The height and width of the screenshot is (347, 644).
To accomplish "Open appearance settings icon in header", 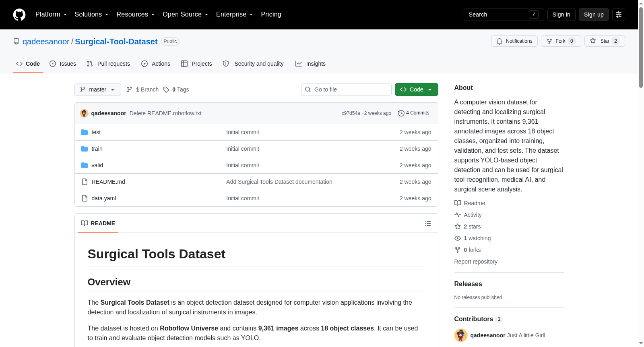I will click(619, 15).
